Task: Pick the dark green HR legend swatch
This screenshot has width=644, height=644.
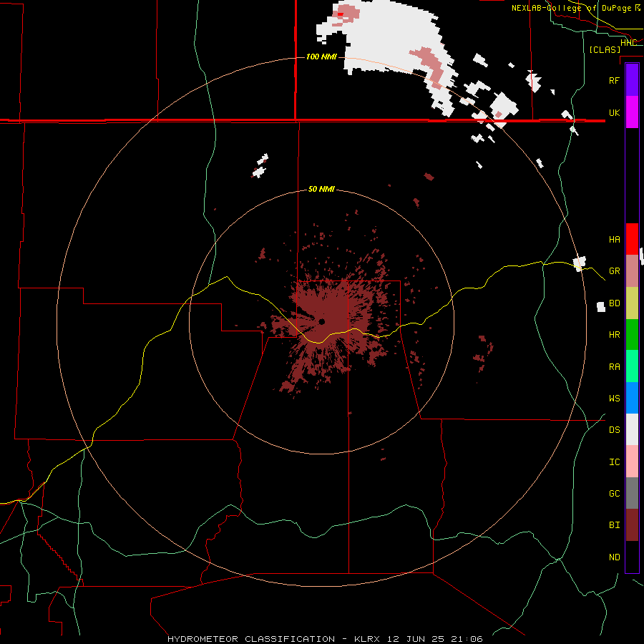Action: coord(632,335)
